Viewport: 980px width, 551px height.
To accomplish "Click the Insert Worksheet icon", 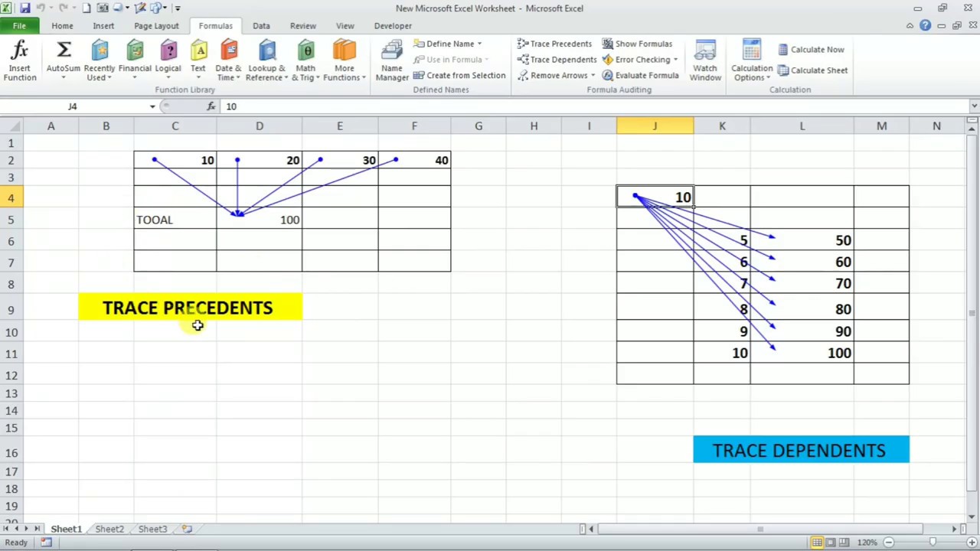I will (x=186, y=529).
